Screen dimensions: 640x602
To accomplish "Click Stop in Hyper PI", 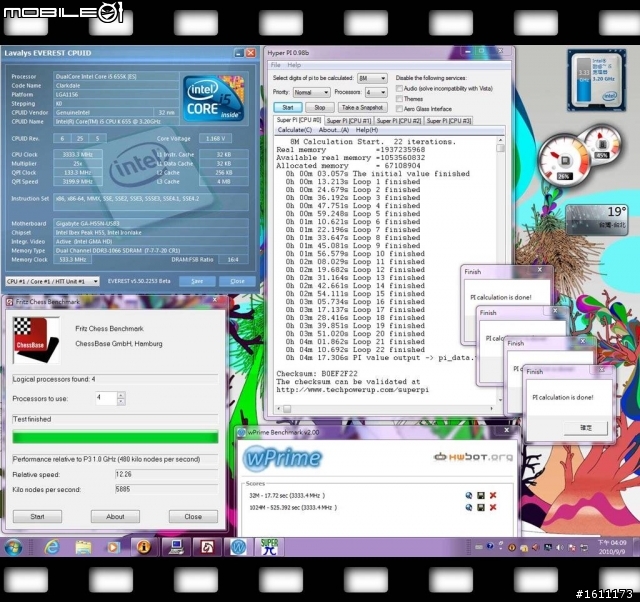I will click(x=320, y=107).
